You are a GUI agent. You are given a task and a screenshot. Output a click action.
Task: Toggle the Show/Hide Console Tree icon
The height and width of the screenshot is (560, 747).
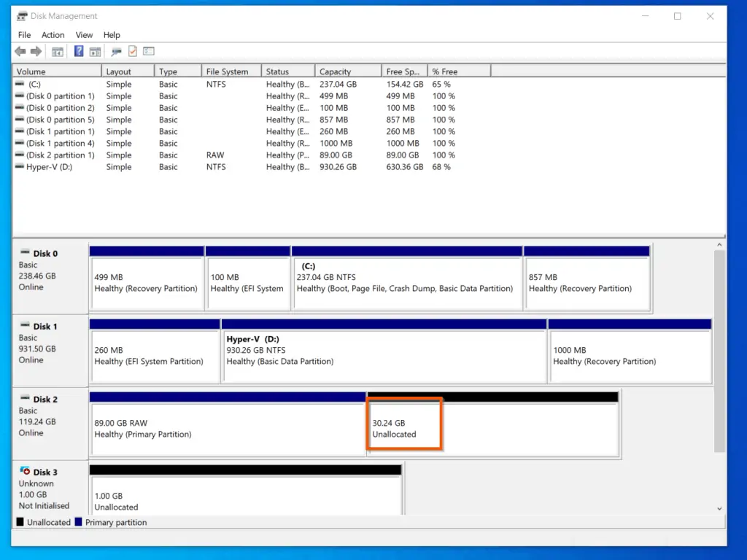click(x=58, y=52)
